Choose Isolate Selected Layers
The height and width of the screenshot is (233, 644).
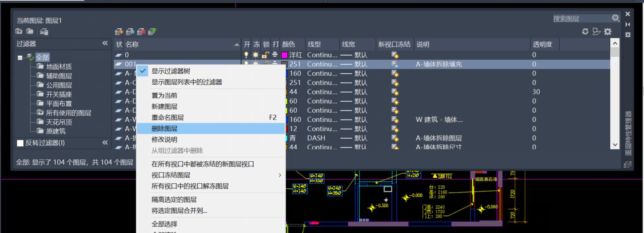coord(174,199)
